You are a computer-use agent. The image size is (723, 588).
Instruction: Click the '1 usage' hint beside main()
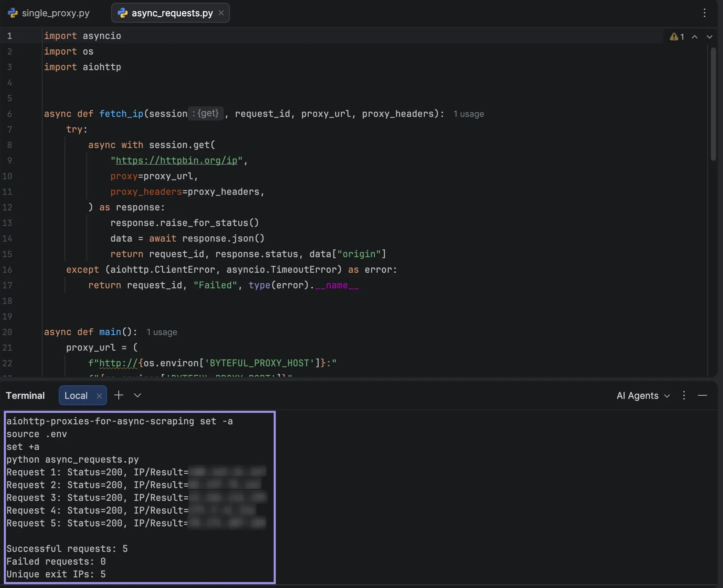click(x=162, y=332)
